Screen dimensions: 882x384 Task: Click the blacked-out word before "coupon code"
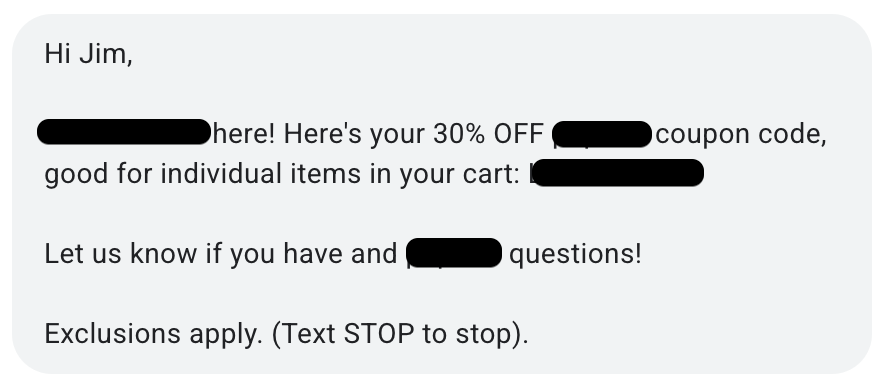(x=602, y=134)
